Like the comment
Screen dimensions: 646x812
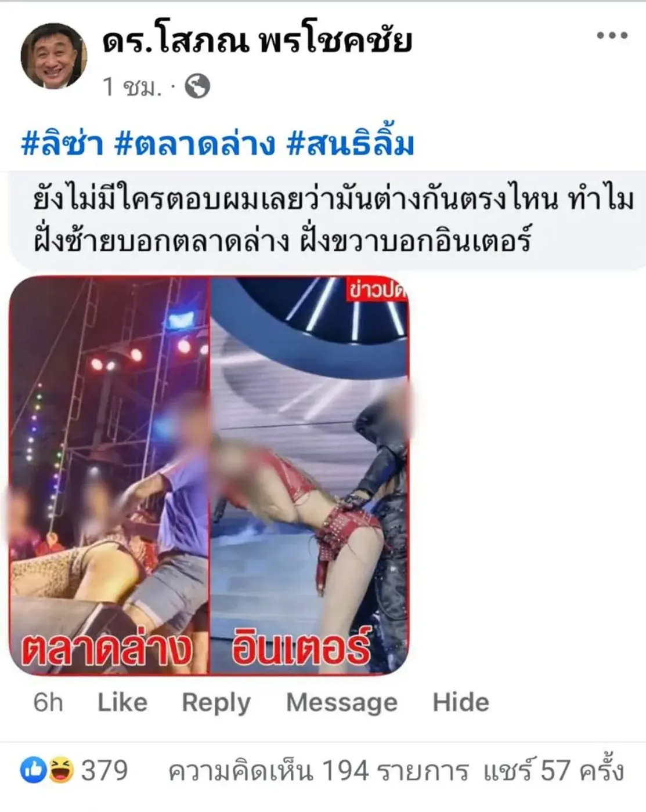tap(122, 702)
